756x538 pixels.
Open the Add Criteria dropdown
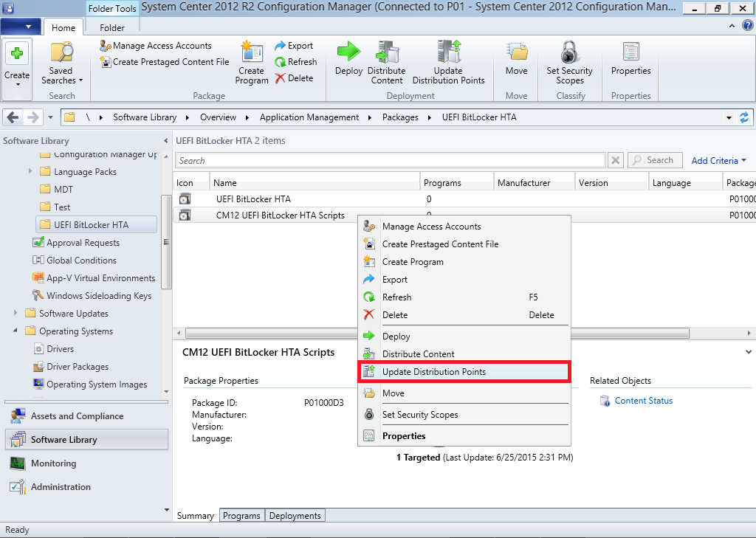pyautogui.click(x=719, y=161)
